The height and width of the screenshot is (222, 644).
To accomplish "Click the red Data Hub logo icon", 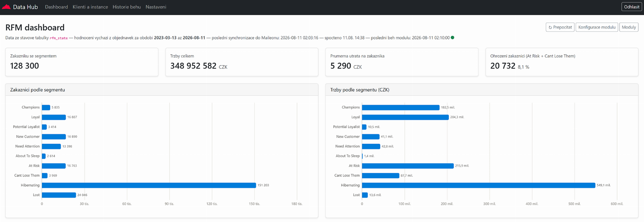I will pyautogui.click(x=6, y=7).
